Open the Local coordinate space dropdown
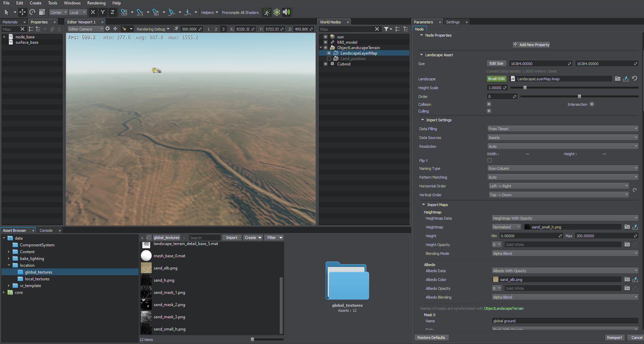Image resolution: width=644 pixels, height=344 pixels. click(x=78, y=13)
